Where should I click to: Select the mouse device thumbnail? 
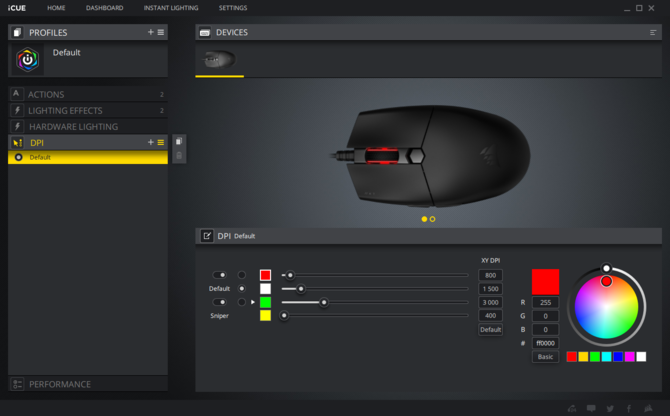tap(220, 59)
